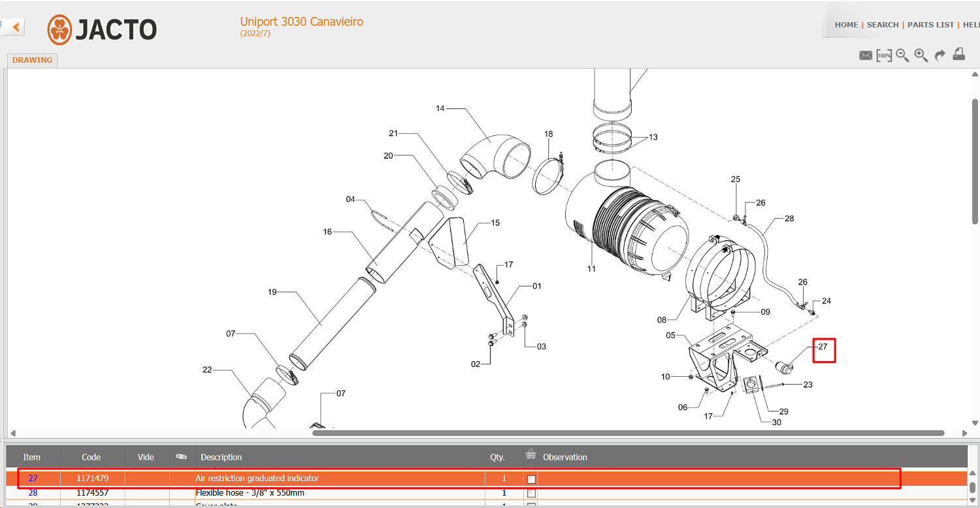Screen dimensions: 980x508
Task: Click callout 09 on the drawing
Action: [766, 311]
